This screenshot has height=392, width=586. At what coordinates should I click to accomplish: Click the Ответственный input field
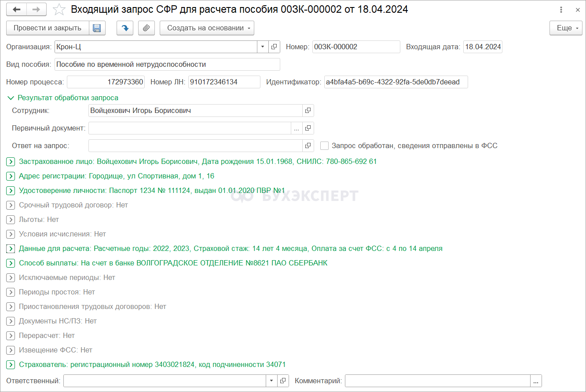pos(165,381)
